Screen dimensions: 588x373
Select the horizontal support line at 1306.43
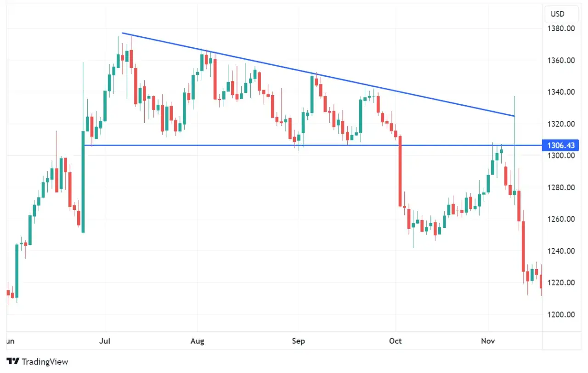(312, 146)
